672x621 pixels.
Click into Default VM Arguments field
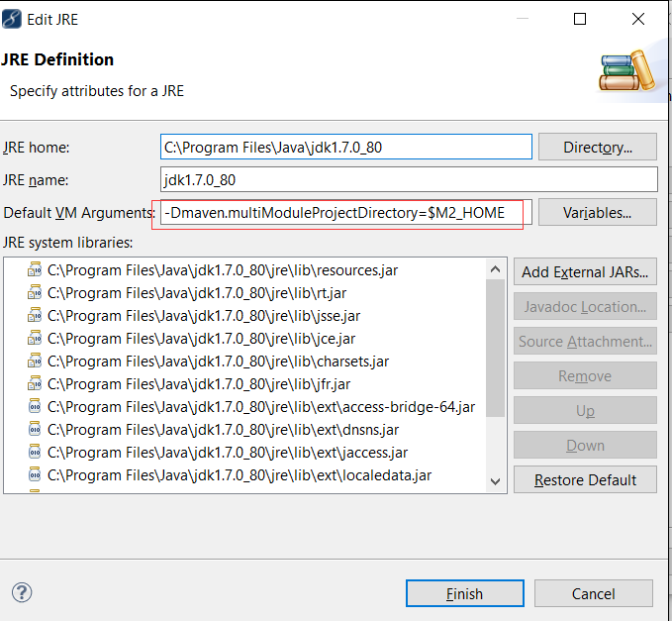pos(346,212)
